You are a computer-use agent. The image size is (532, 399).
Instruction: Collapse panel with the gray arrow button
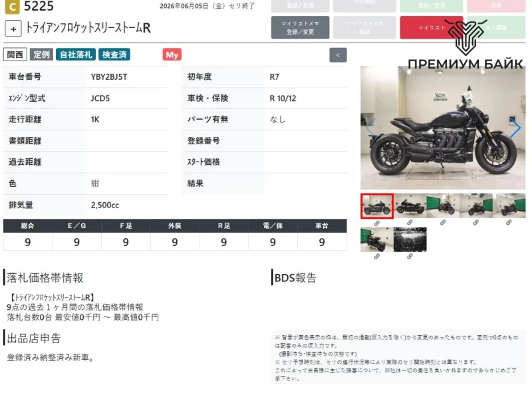click(x=338, y=55)
